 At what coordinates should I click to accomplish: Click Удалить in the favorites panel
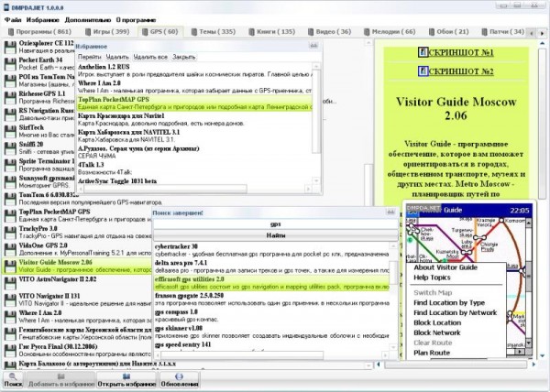tap(117, 57)
